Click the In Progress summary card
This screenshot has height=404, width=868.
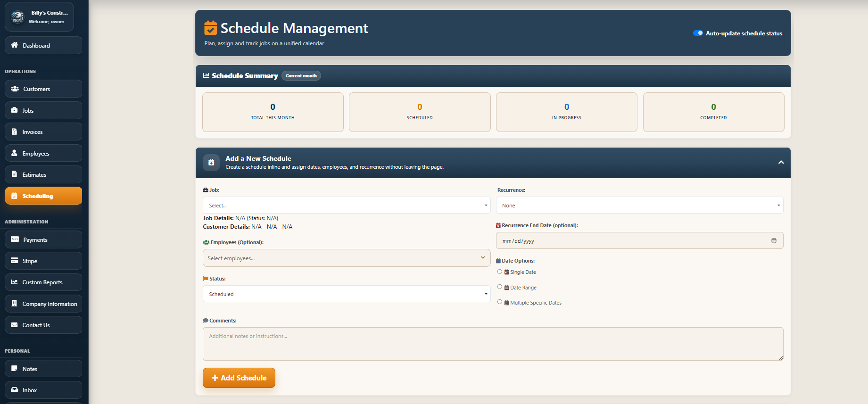[x=567, y=112]
